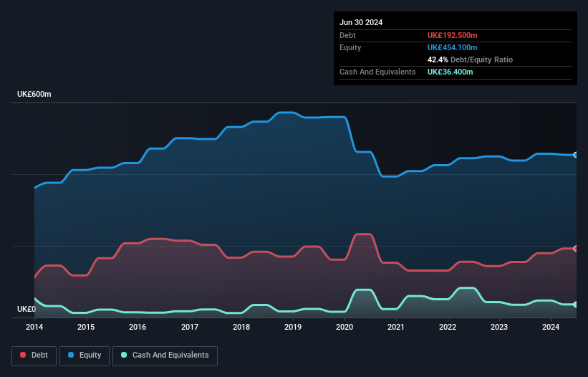Click the red Debt legend dot

23,355
